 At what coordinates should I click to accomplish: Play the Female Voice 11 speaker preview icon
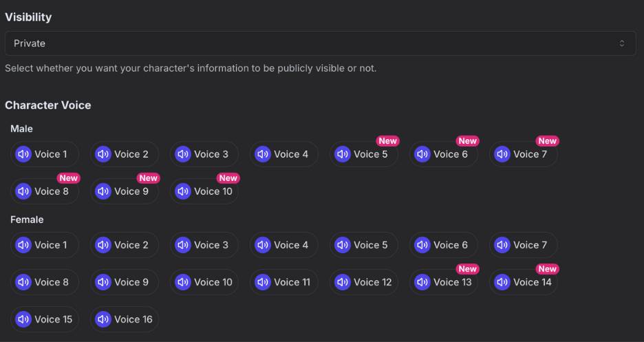coord(263,282)
